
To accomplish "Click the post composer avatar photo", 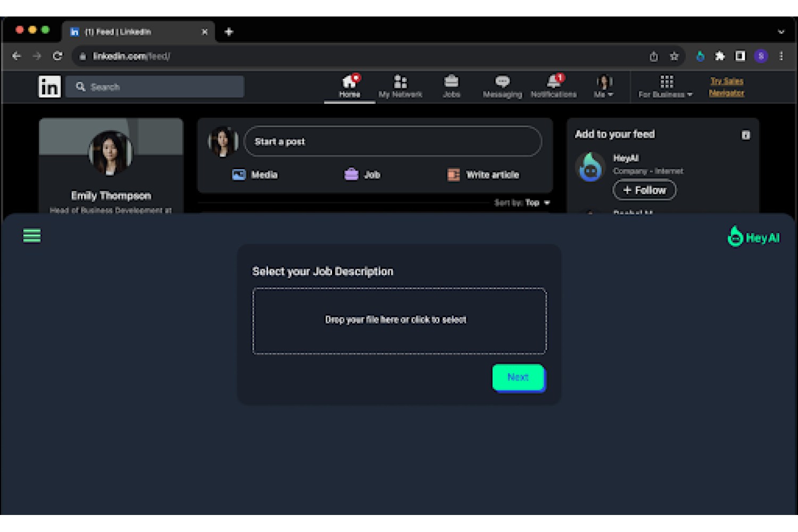I will tap(223, 142).
